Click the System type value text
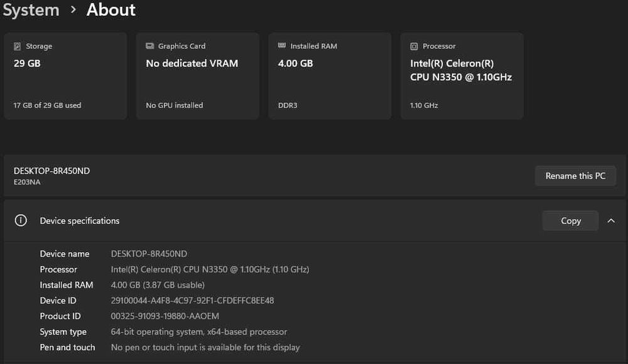The height and width of the screenshot is (364, 628). point(198,332)
